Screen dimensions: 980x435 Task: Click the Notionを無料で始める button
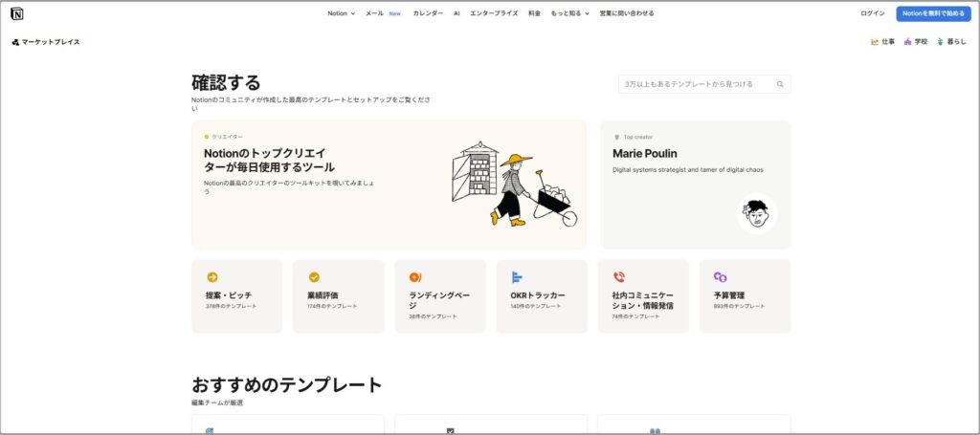pos(933,13)
